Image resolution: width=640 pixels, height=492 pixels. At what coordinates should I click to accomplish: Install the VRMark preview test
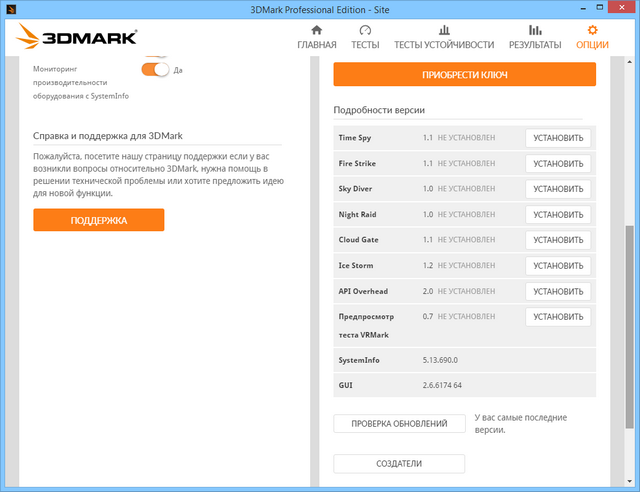pos(558,317)
